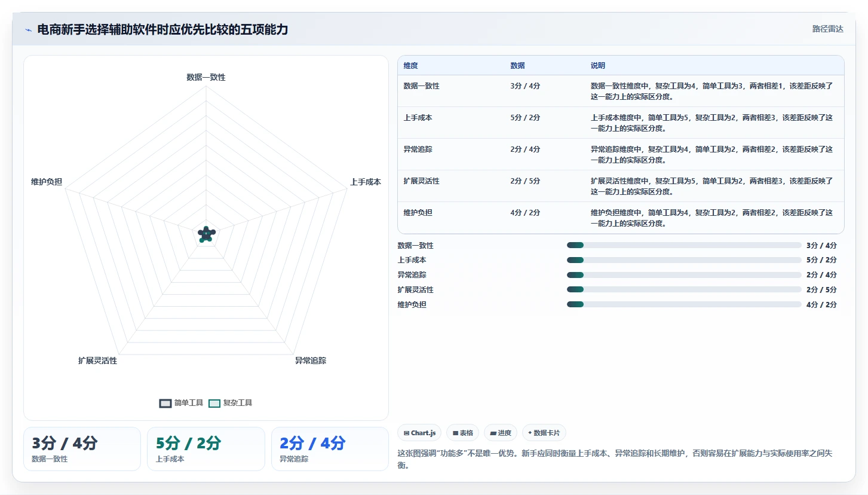The width and height of the screenshot is (868, 495).
Task: Click the description starting 异常追踪维度中
Action: click(x=711, y=154)
